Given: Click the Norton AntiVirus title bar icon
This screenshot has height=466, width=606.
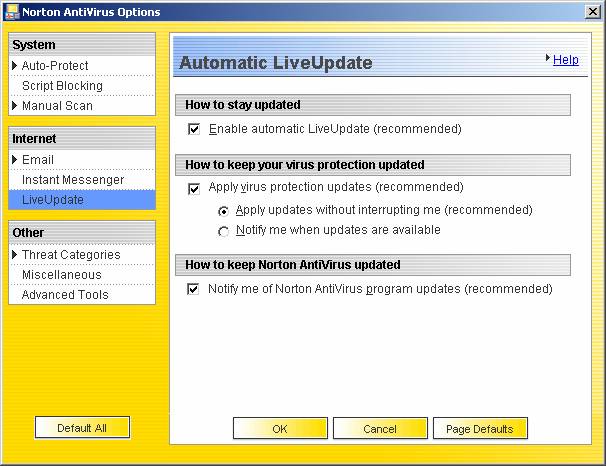Looking at the screenshot, I should pos(11,11).
